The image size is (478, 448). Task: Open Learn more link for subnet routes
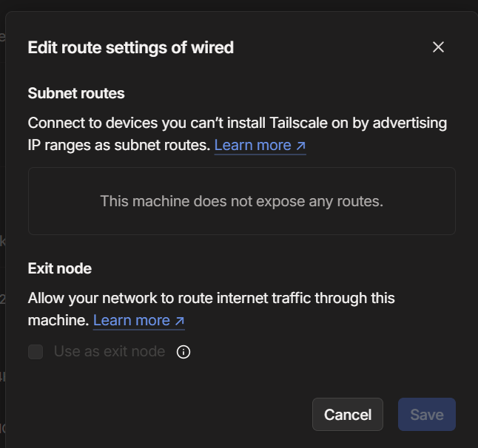tap(252, 146)
